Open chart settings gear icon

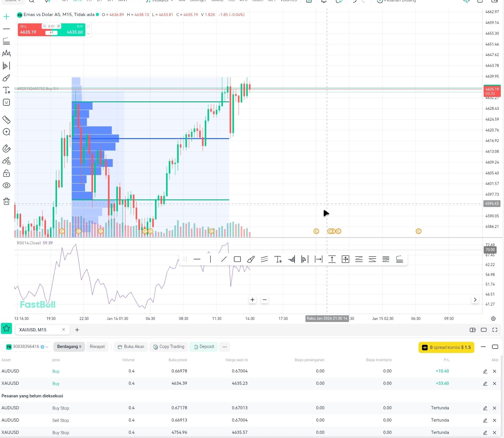click(x=493, y=318)
